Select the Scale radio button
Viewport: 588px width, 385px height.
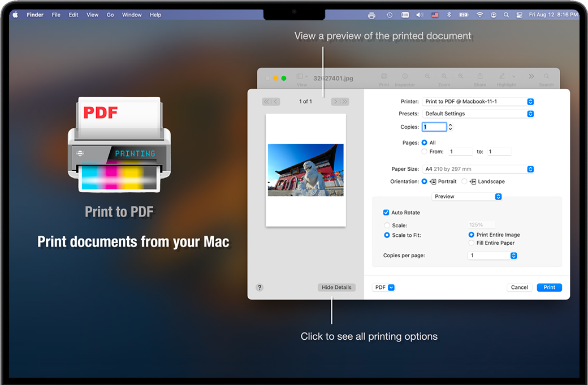pyautogui.click(x=387, y=226)
